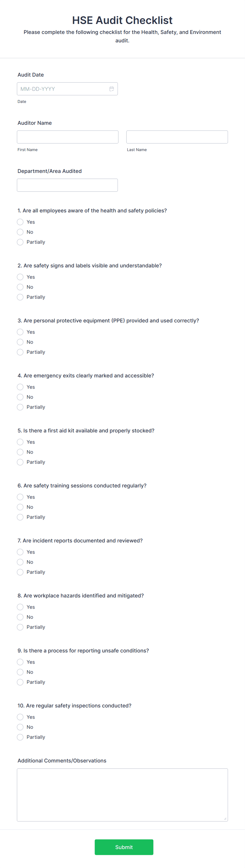245x868 pixels.
Task: Click the First Name field under Auditor Name
Action: pos(67,137)
